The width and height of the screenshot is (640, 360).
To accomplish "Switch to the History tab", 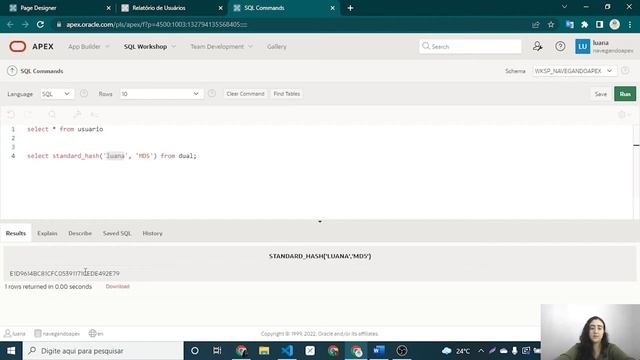I will click(x=152, y=233).
